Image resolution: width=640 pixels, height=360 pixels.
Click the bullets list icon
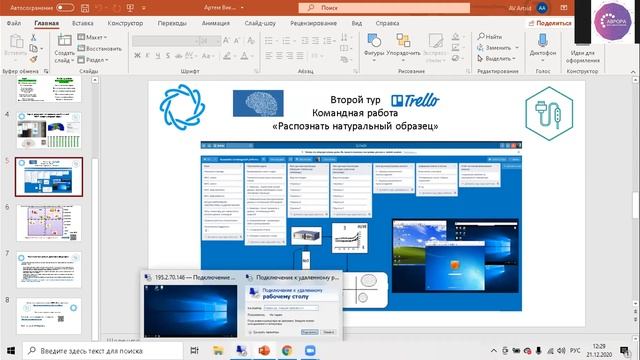click(x=269, y=41)
